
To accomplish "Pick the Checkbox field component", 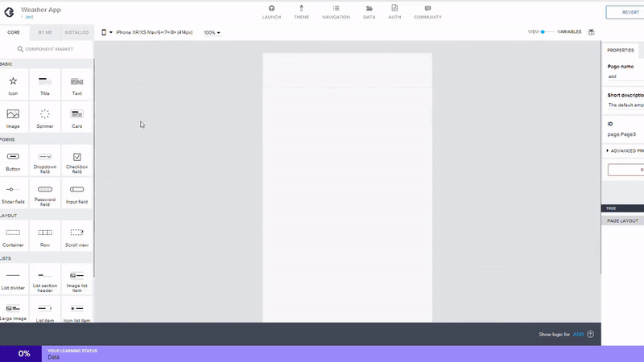I will (x=77, y=157).
